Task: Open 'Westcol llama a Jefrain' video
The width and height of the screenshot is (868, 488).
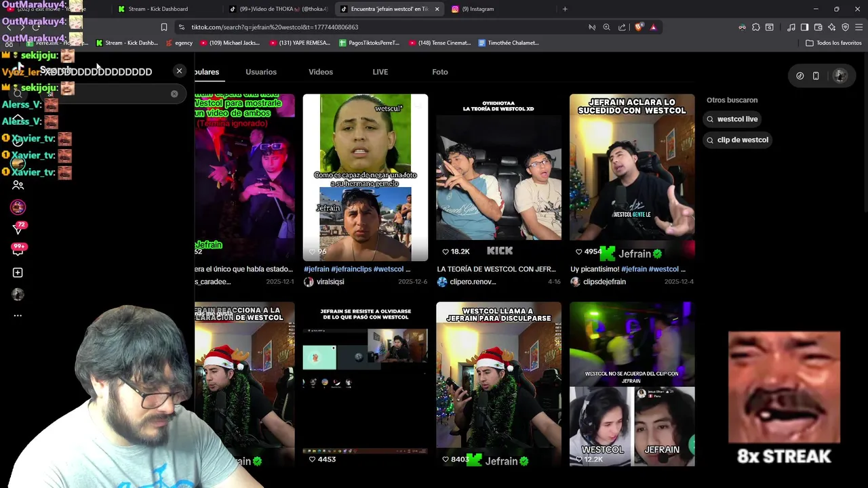Action: [x=498, y=384]
